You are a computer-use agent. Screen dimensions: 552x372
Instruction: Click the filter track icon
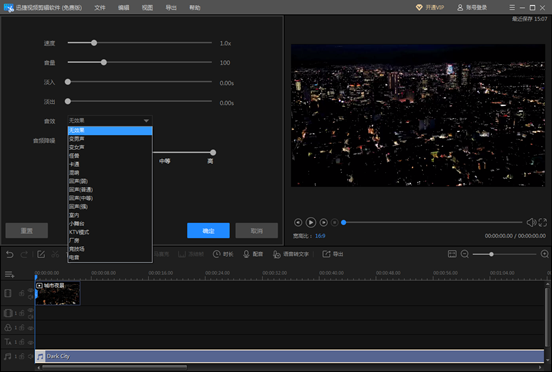click(x=8, y=328)
